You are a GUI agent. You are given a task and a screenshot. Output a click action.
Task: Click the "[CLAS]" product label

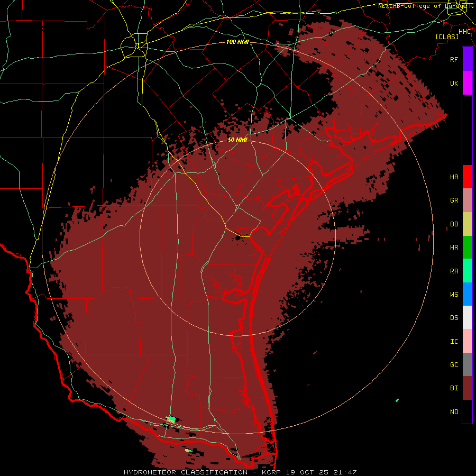[x=447, y=36]
